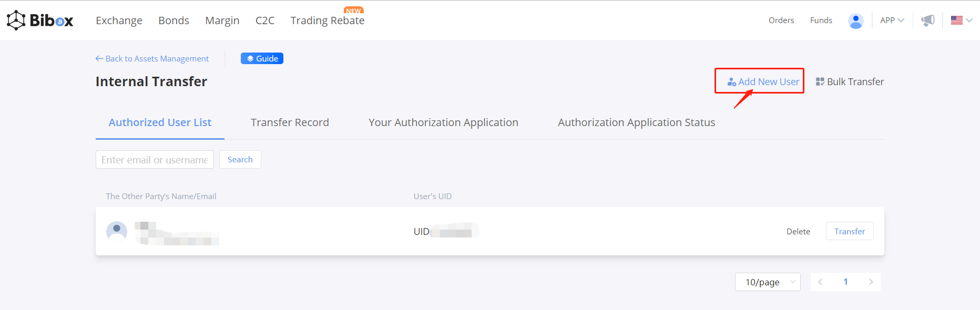Image resolution: width=980 pixels, height=310 pixels.
Task: Click Add New User
Action: tap(763, 81)
